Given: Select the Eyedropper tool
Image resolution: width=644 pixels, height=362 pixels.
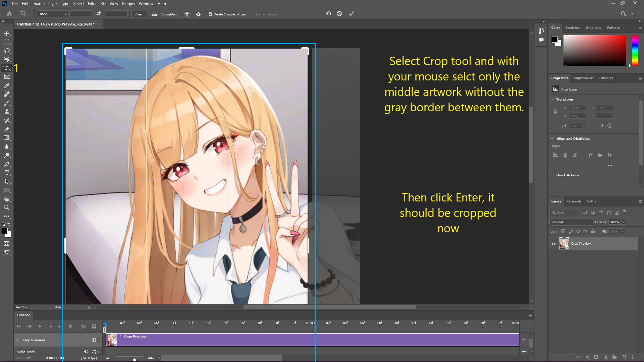Looking at the screenshot, I should [7, 85].
